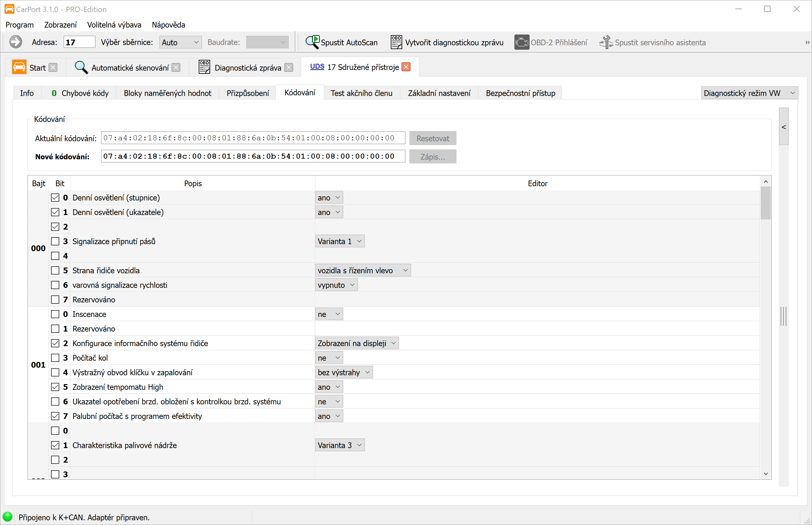This screenshot has width=812, height=525.
Task: Open the Diagnostický režim VW dropdown
Action: pos(749,93)
